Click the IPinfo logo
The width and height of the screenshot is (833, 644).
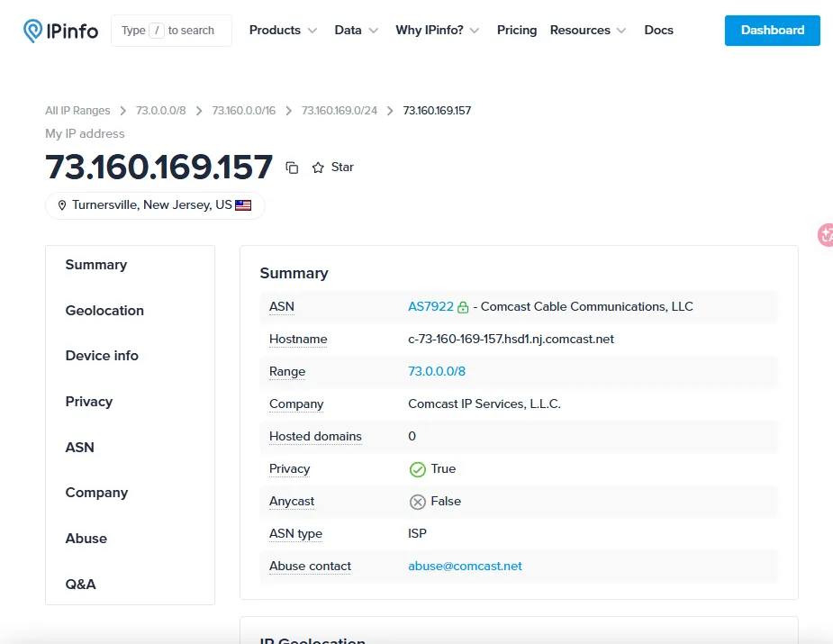59,30
